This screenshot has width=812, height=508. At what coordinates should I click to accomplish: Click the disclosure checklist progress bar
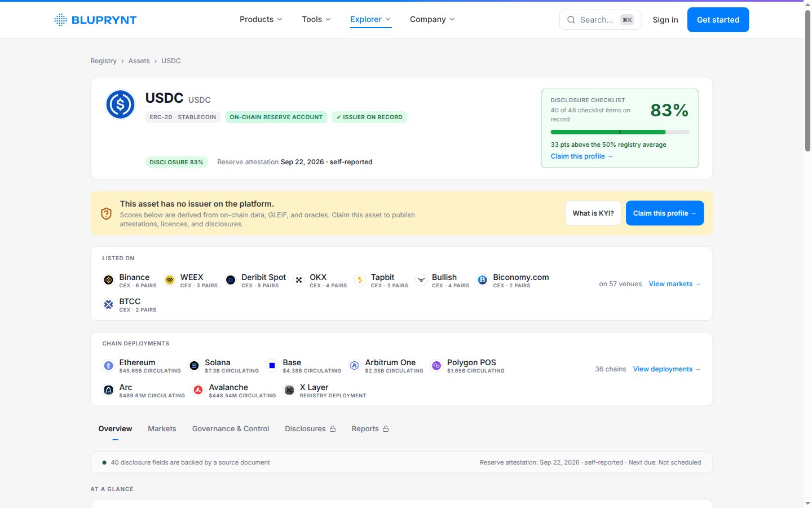[620, 132]
